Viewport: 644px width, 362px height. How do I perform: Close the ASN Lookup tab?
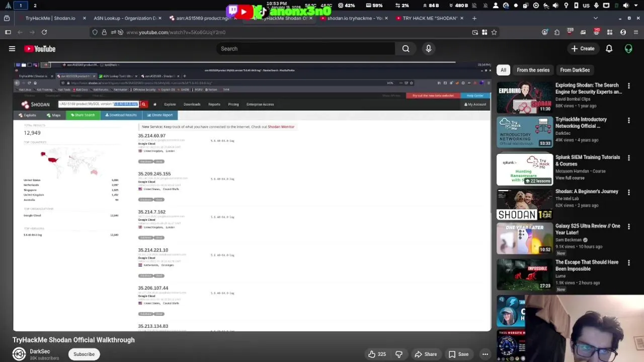click(x=160, y=18)
